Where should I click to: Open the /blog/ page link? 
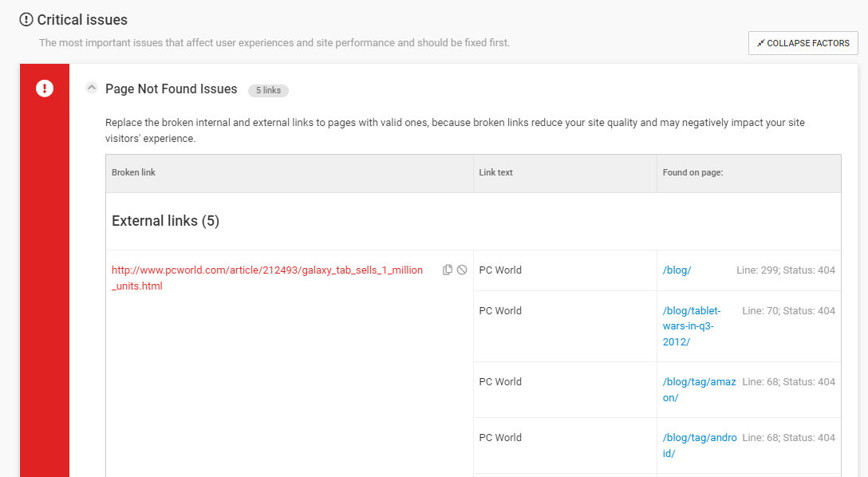677,270
